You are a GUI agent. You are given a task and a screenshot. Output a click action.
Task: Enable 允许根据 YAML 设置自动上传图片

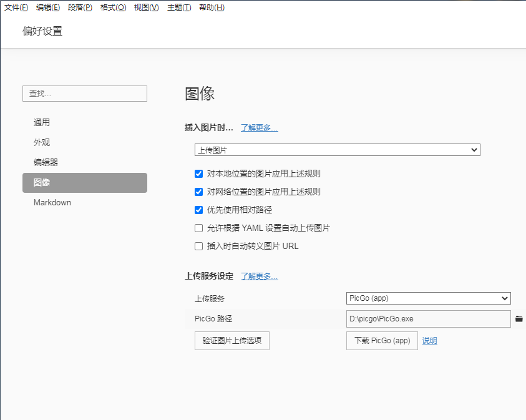[x=198, y=228]
